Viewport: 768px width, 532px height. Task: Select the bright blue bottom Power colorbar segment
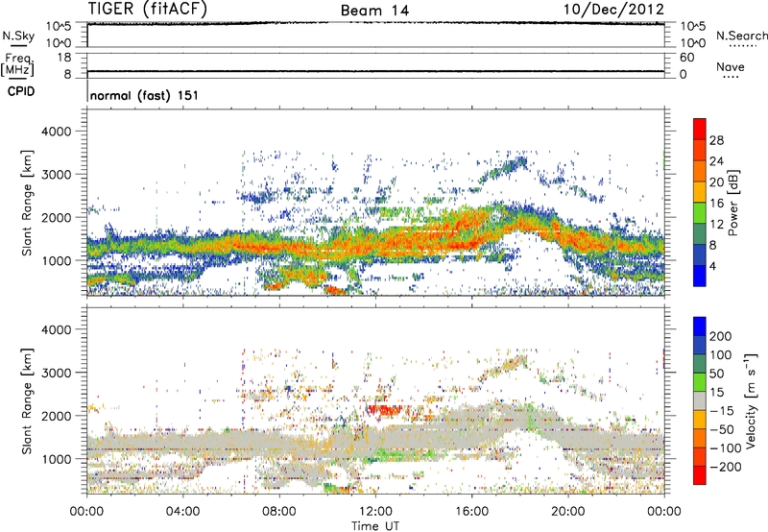(700, 276)
